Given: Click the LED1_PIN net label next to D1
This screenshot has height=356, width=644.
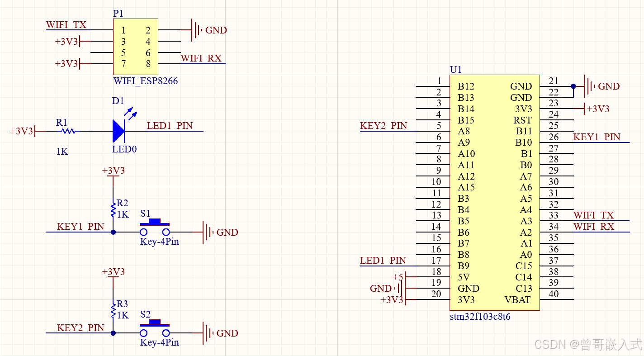Looking at the screenshot, I should [x=170, y=126].
